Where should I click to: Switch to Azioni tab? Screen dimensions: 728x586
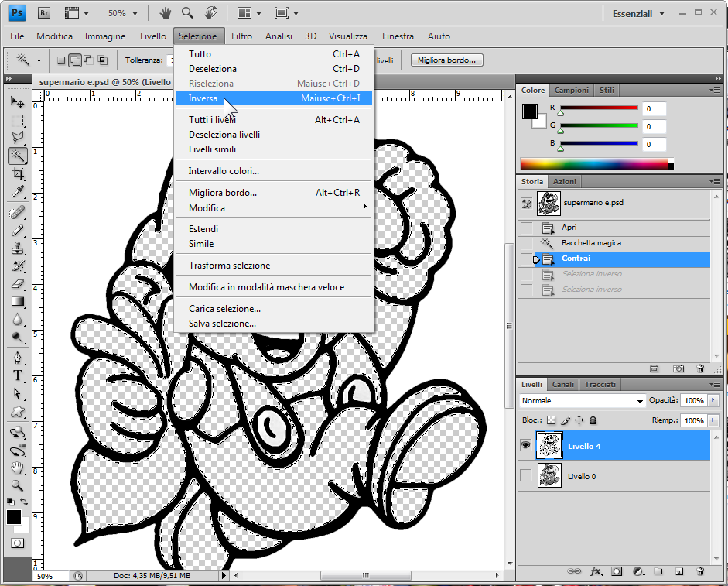click(565, 181)
